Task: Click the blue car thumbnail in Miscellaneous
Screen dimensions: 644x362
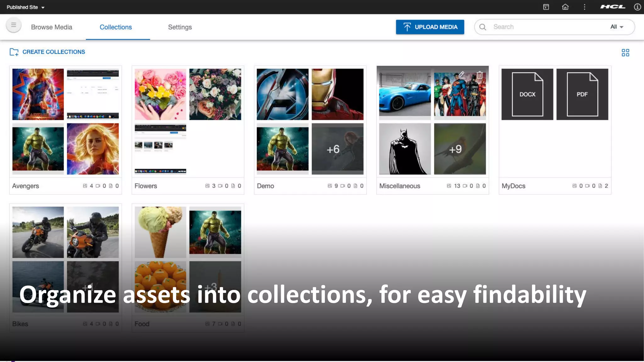Action: pyautogui.click(x=405, y=94)
